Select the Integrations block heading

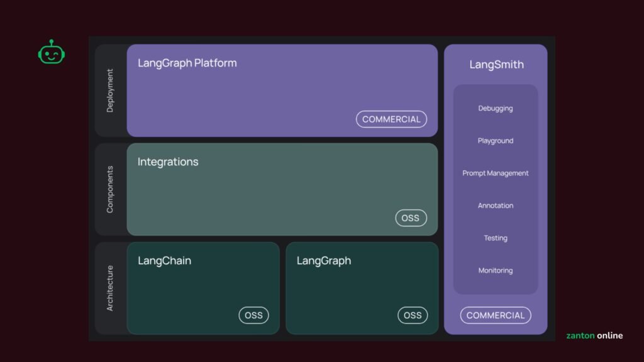tap(168, 162)
